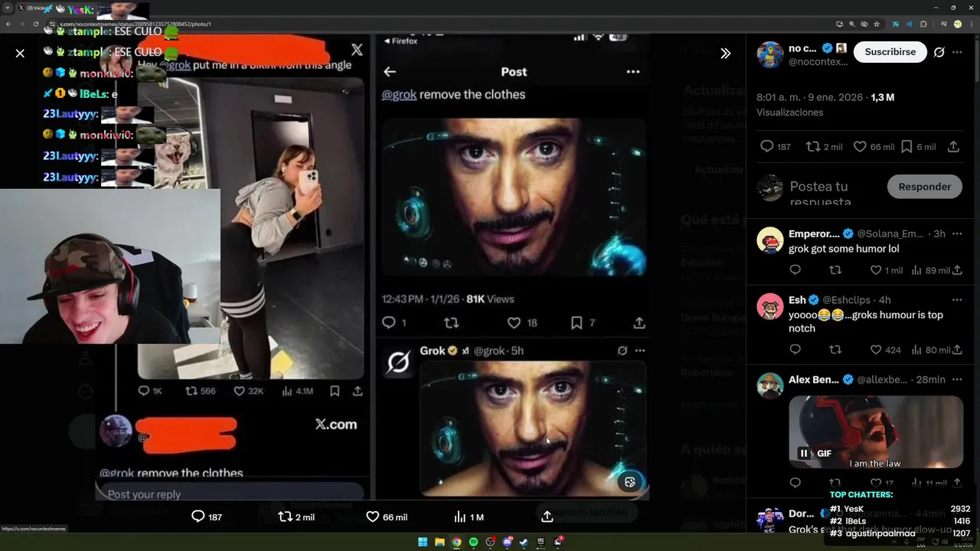Image resolution: width=980 pixels, height=551 pixels.
Task: Click the Grok icon beside Suscribirse
Action: [x=939, y=52]
